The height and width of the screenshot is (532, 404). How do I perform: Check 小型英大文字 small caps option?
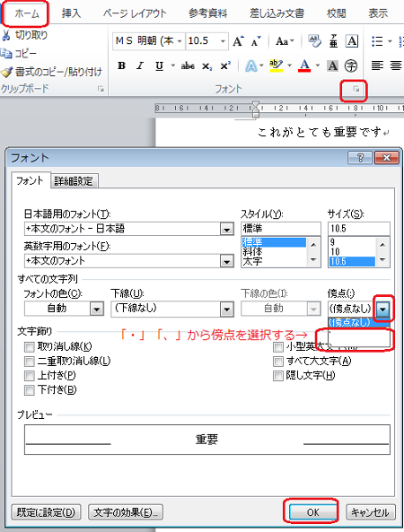tap(278, 347)
